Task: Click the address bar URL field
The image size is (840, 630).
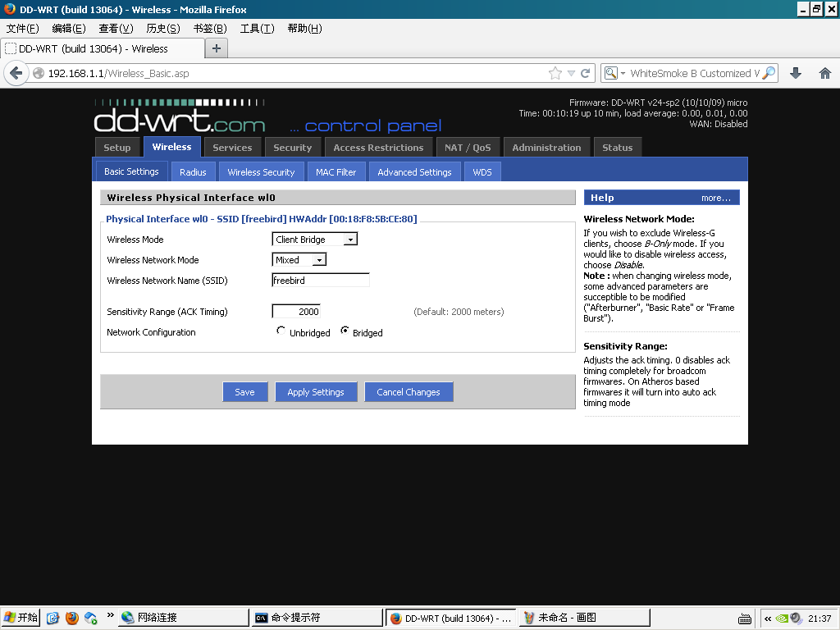Action: (296, 73)
